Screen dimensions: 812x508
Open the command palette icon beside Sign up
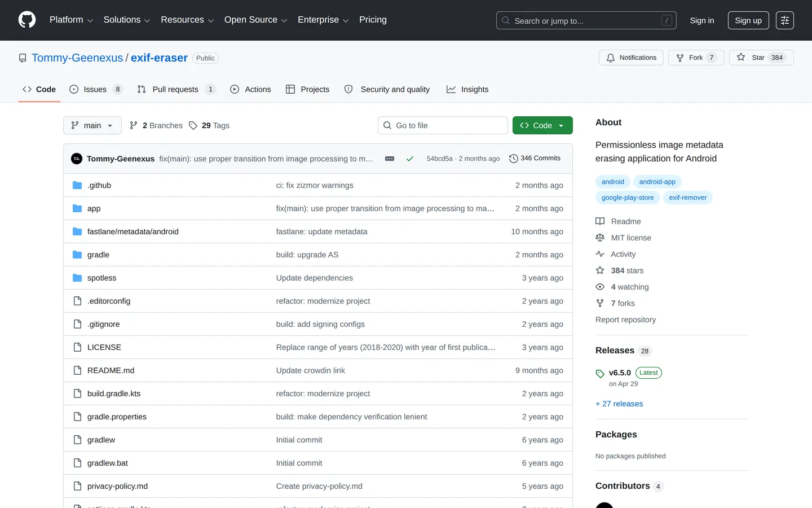pyautogui.click(x=785, y=20)
